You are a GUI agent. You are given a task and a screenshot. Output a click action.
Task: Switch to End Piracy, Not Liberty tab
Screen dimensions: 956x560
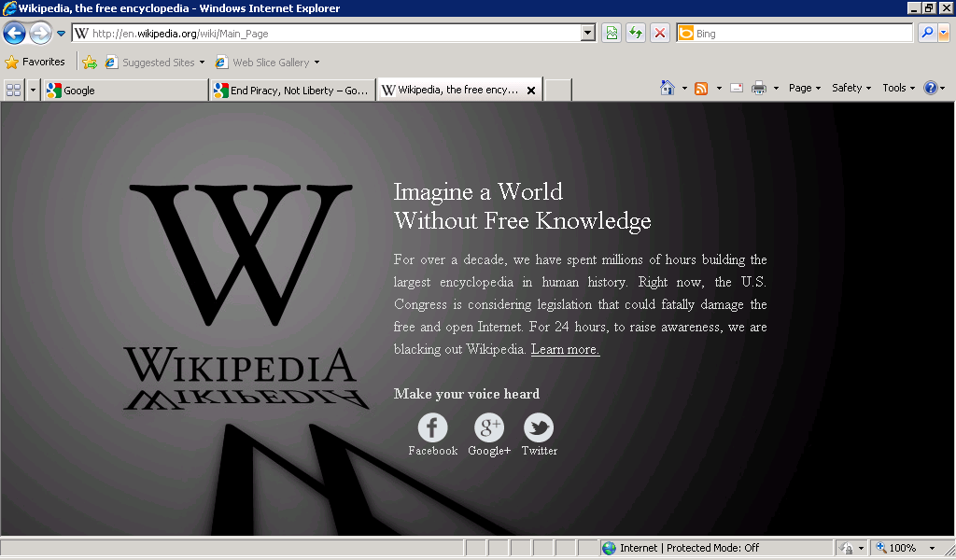[x=292, y=91]
